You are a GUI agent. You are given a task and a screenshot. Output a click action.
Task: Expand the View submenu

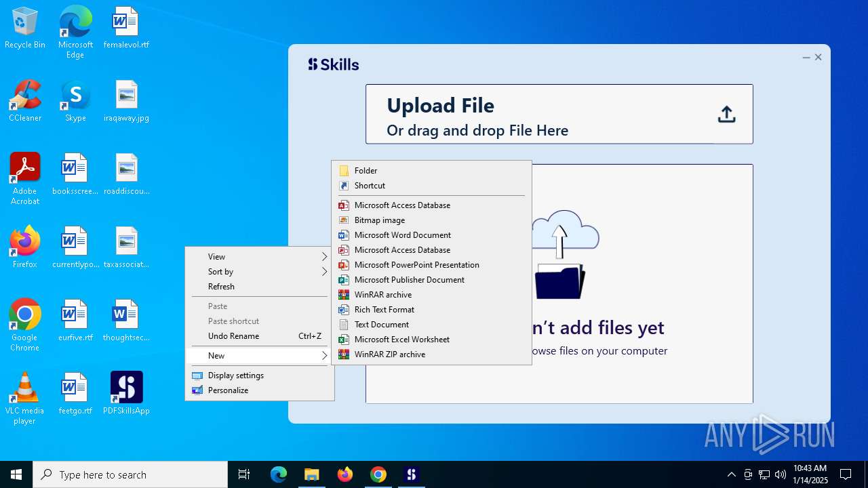(x=260, y=257)
